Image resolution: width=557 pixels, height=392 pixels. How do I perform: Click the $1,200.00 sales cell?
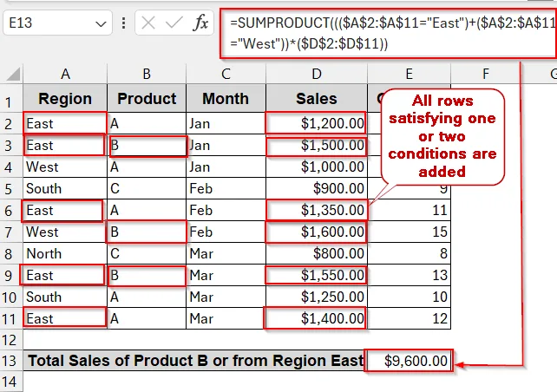(317, 123)
